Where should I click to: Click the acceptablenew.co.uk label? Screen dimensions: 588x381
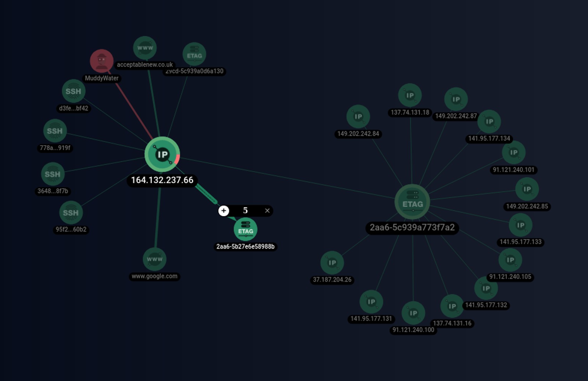point(144,65)
